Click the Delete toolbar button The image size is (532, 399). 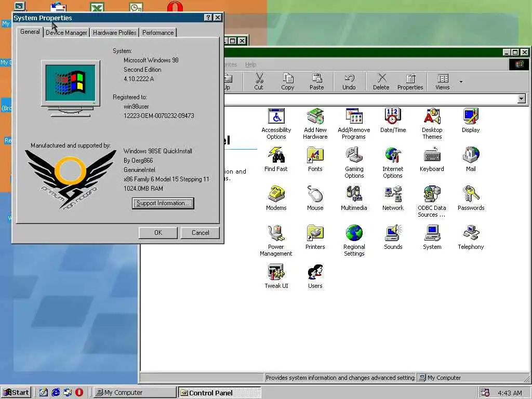click(x=381, y=82)
